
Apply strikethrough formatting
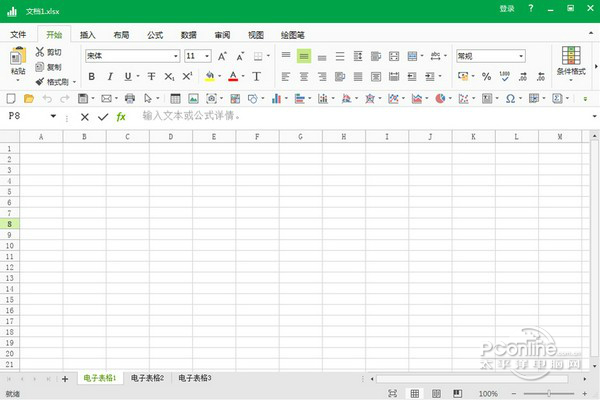pos(152,76)
